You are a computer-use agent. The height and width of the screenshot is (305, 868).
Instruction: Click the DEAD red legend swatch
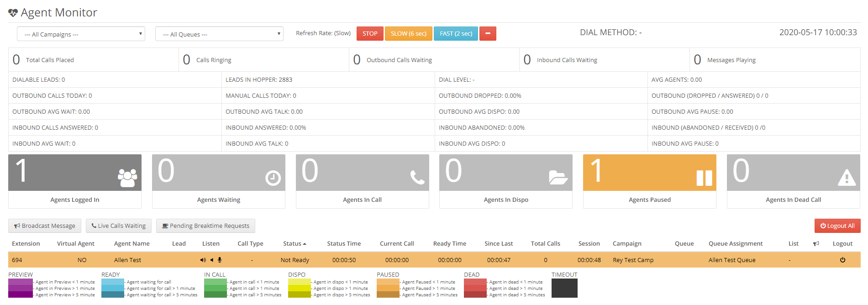click(x=475, y=288)
